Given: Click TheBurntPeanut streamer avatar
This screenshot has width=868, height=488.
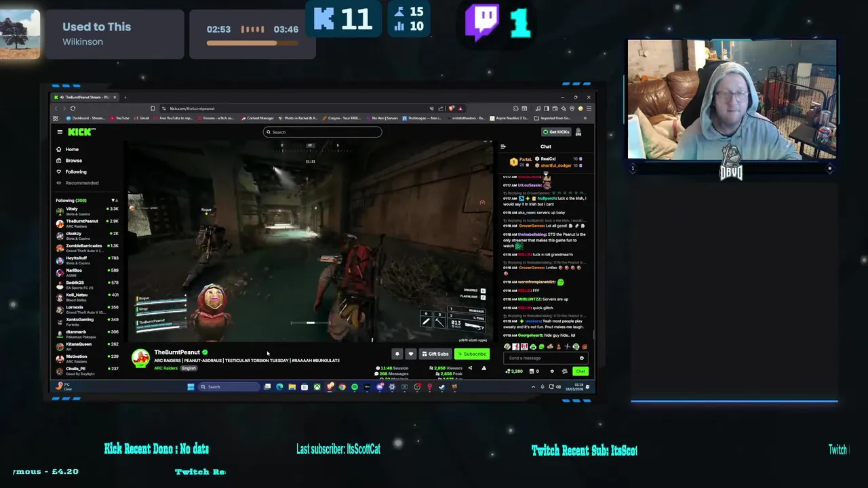Looking at the screenshot, I should [x=140, y=358].
